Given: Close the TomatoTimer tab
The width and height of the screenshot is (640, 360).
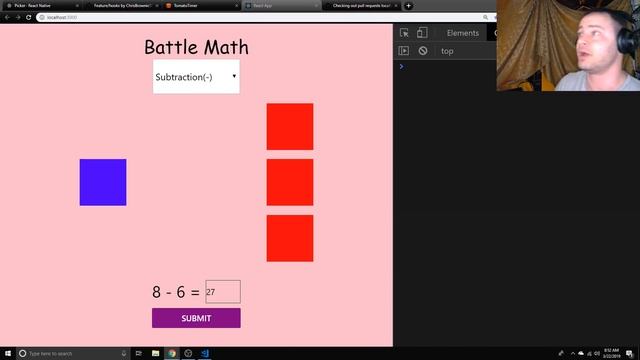Looking at the screenshot, I should 236,6.
